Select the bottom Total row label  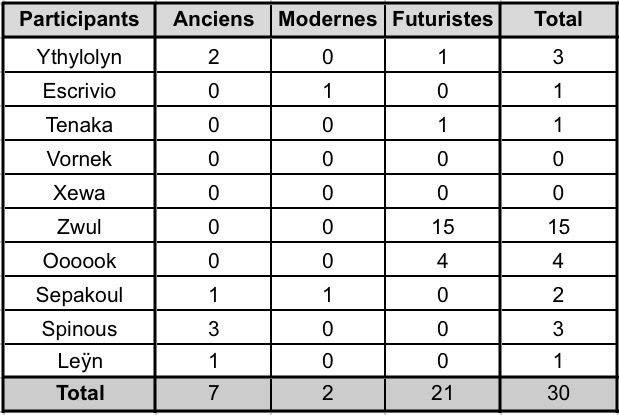(x=80, y=394)
